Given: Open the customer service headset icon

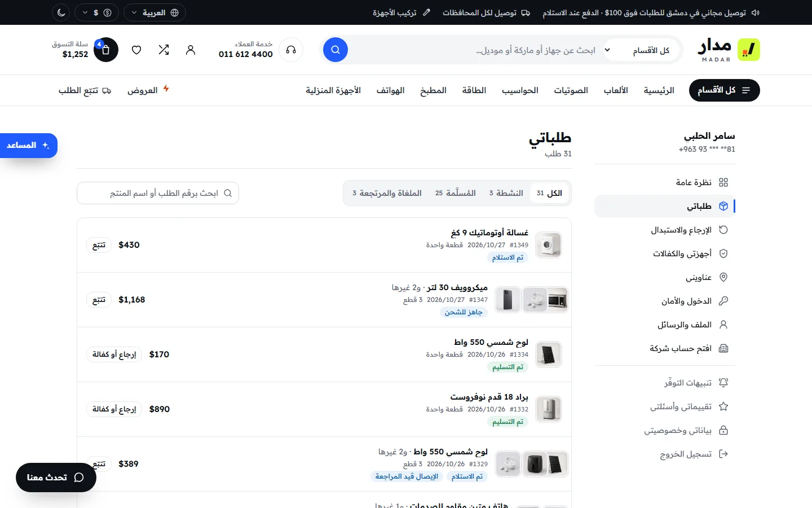Looking at the screenshot, I should click(x=291, y=50).
